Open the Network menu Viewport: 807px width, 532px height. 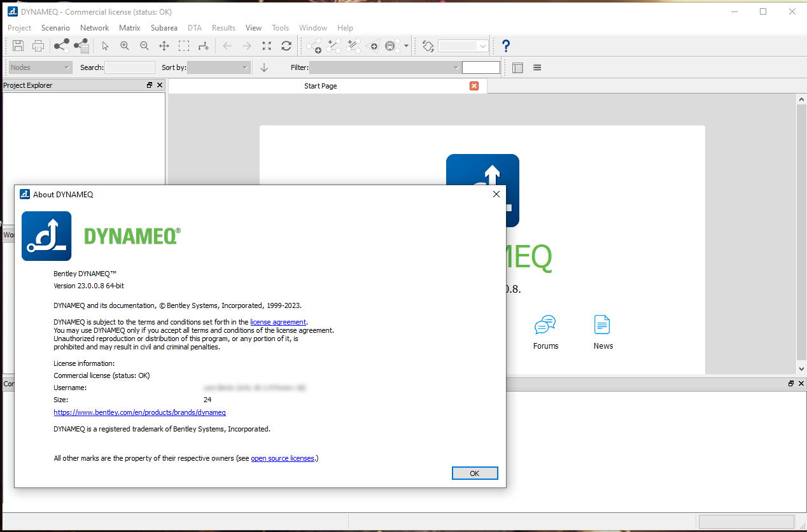tap(95, 28)
